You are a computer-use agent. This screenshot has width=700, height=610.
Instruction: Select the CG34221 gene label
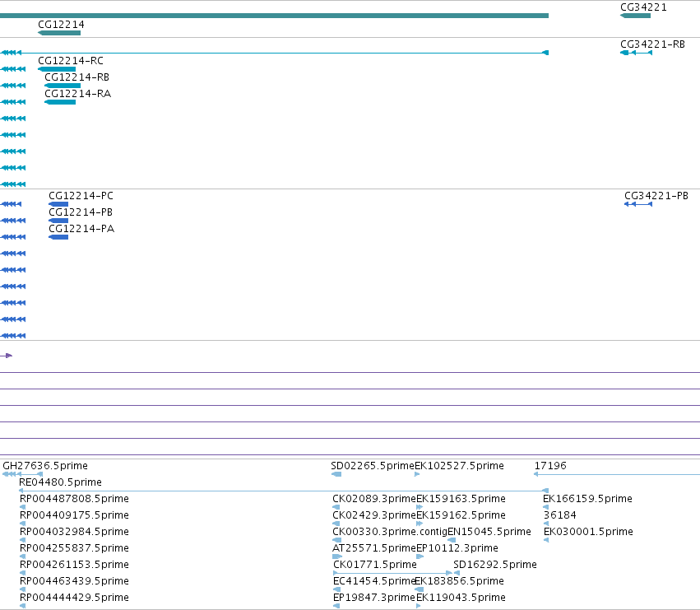click(x=643, y=7)
